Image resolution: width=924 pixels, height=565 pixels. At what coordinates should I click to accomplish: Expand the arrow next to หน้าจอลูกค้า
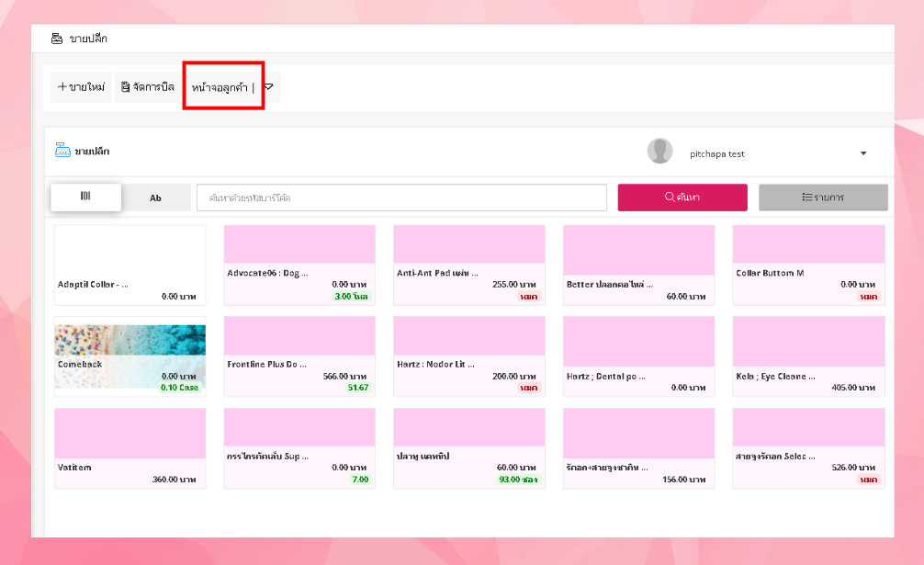269,87
